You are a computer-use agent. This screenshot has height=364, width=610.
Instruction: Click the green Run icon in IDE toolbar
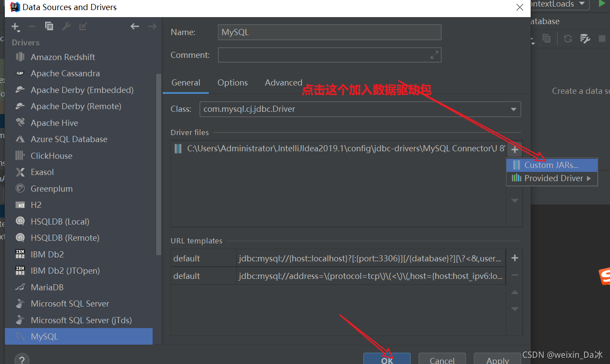coord(602,4)
